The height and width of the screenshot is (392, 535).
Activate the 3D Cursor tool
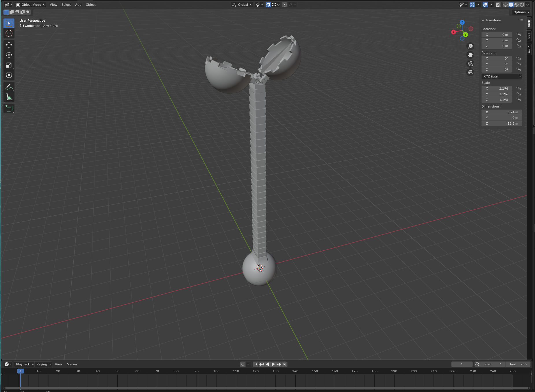pos(9,33)
